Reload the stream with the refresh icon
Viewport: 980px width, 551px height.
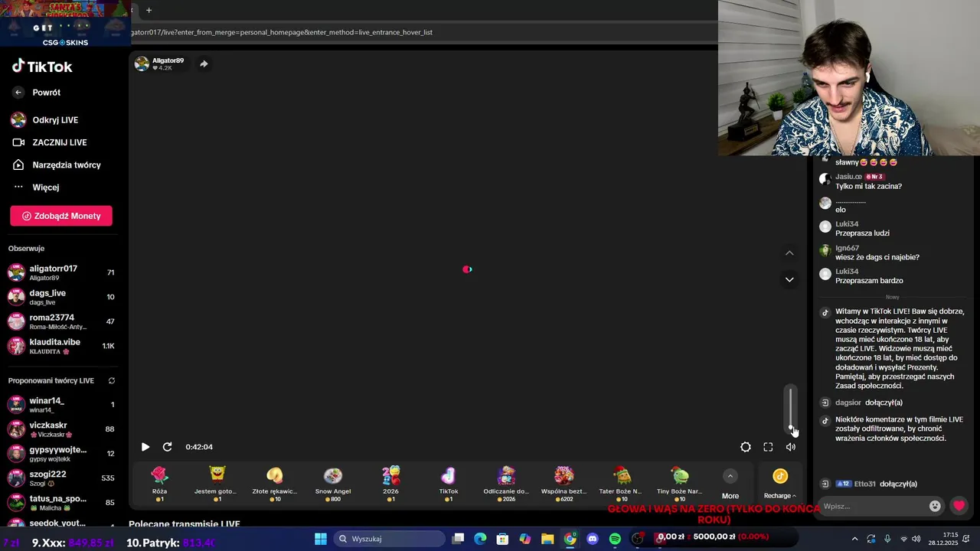pos(167,447)
